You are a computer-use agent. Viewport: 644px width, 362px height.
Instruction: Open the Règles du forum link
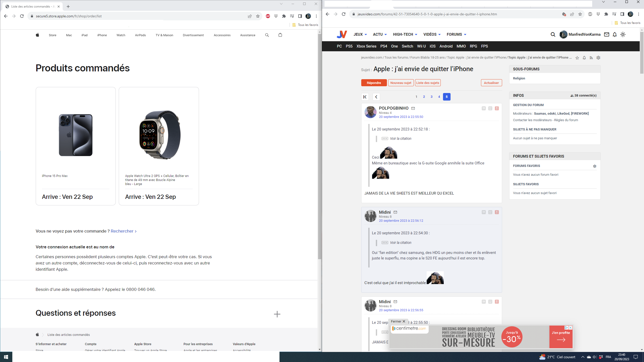pyautogui.click(x=566, y=120)
